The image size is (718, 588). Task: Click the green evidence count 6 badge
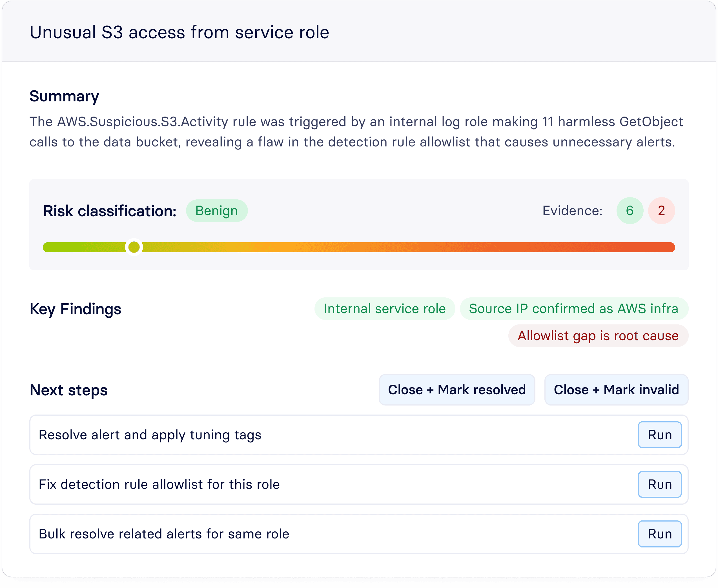point(629,210)
